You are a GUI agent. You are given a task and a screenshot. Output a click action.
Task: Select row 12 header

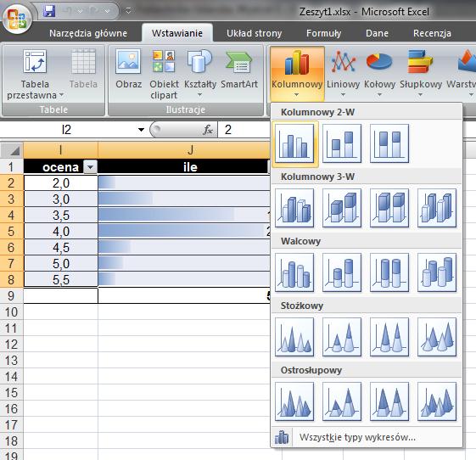(12, 345)
